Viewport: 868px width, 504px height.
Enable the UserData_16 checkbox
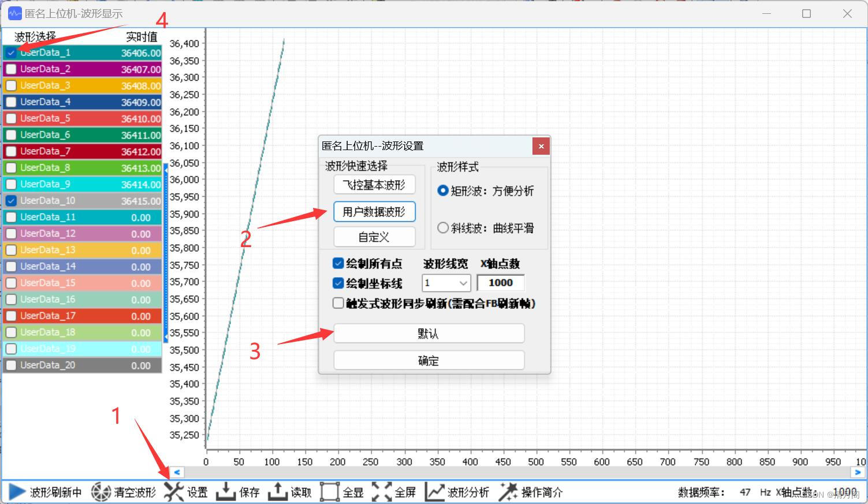pyautogui.click(x=11, y=300)
